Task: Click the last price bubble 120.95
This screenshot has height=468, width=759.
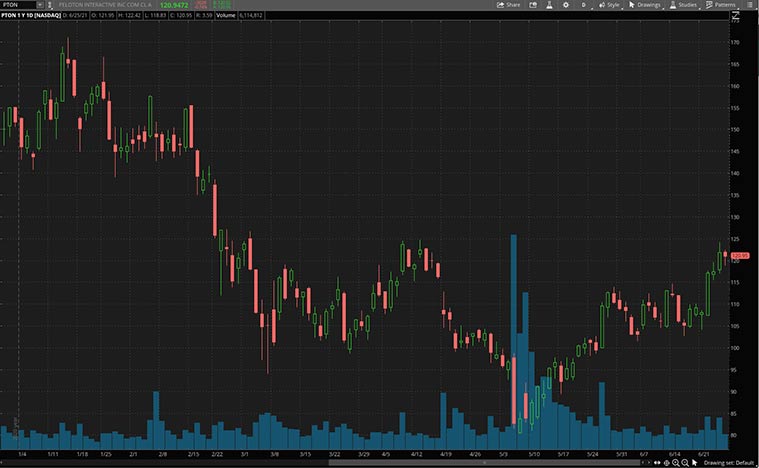Action: point(740,256)
